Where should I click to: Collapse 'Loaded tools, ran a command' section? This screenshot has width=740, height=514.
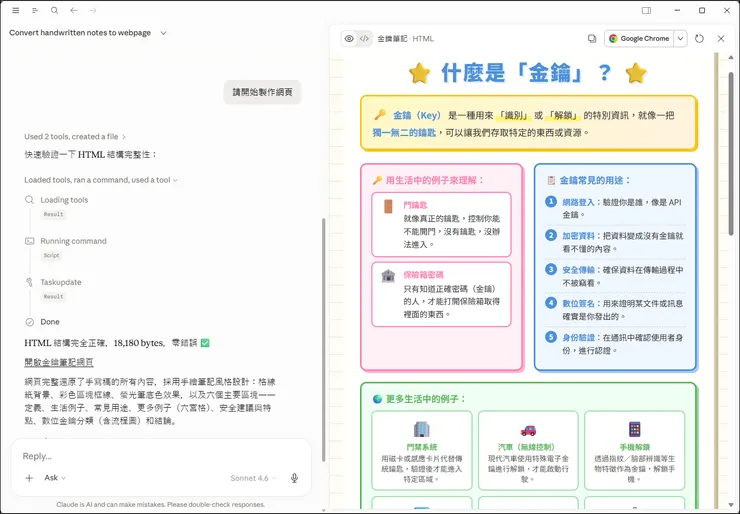101,180
